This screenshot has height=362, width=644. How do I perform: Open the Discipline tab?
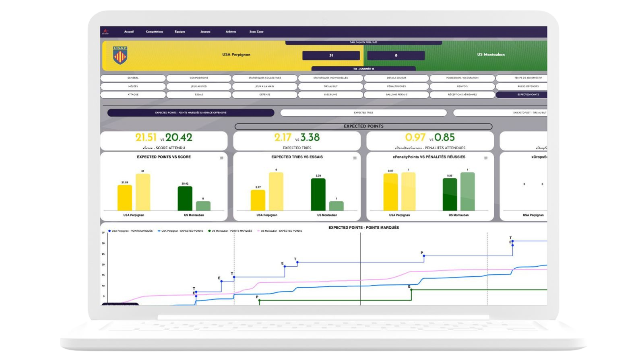click(330, 95)
